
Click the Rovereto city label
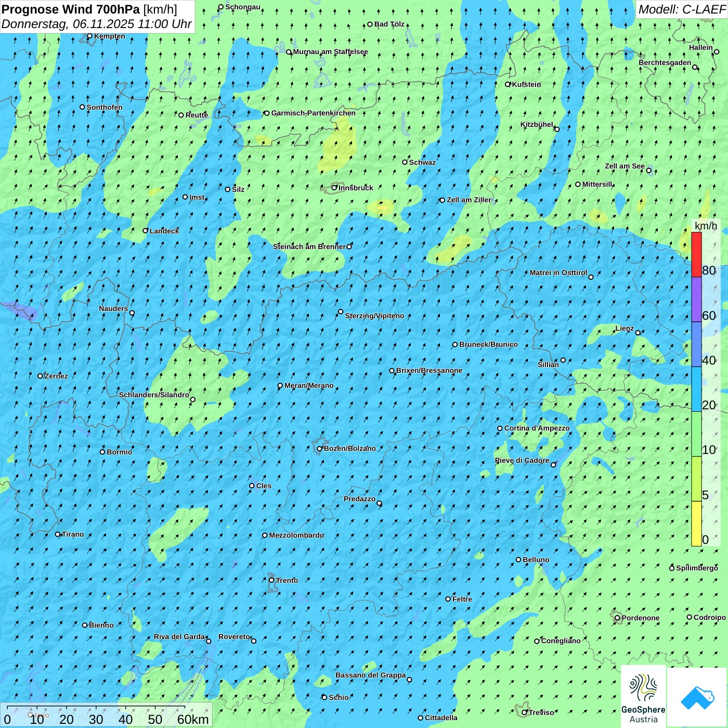click(x=235, y=636)
